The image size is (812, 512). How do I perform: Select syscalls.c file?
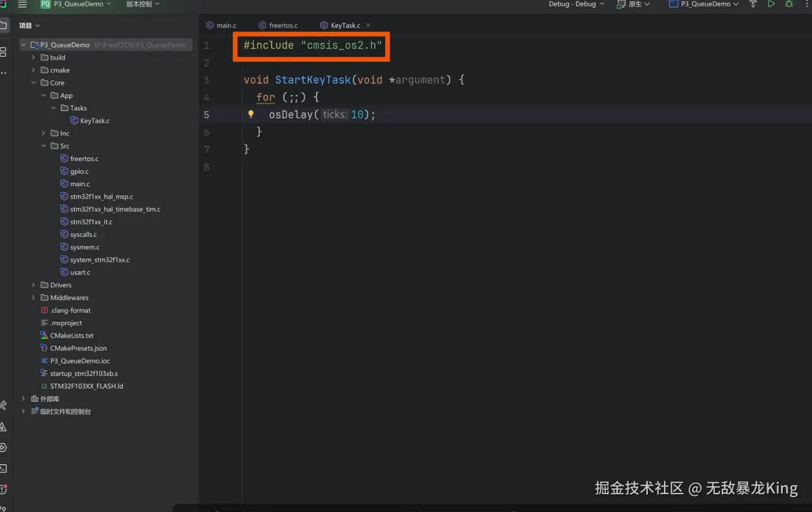[84, 235]
